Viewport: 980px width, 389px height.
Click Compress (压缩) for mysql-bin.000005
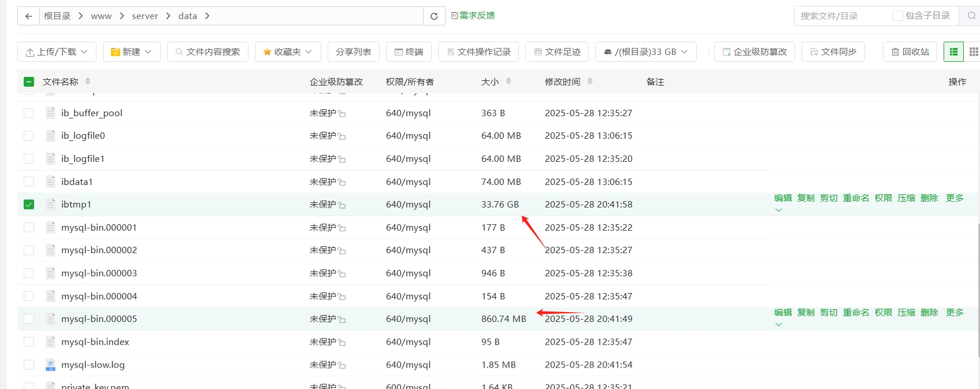click(906, 313)
